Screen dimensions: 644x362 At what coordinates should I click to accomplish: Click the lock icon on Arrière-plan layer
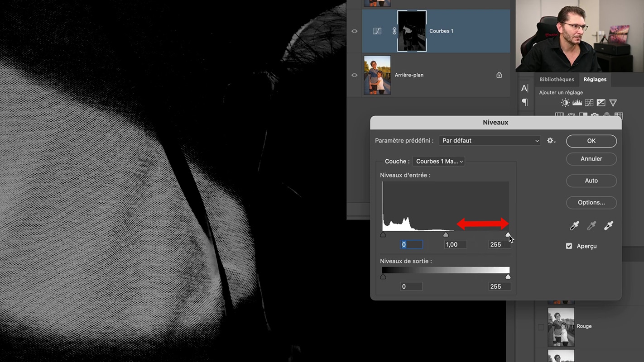499,75
